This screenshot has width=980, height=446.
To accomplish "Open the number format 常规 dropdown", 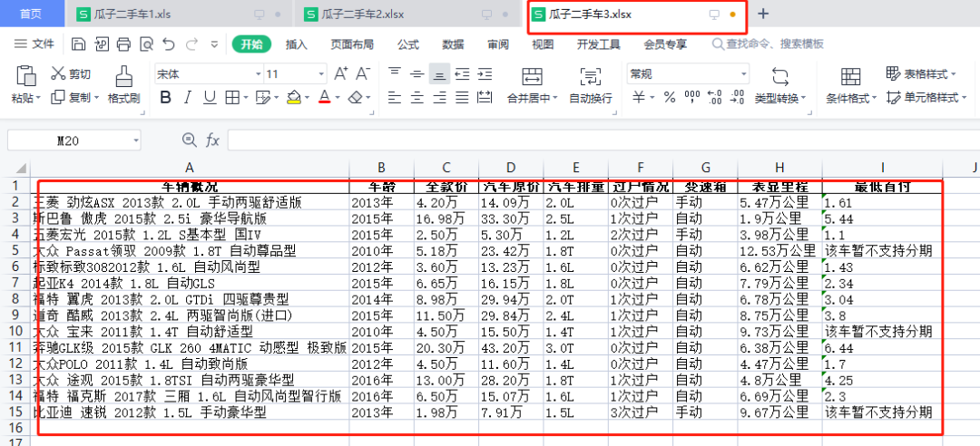I will point(744,74).
